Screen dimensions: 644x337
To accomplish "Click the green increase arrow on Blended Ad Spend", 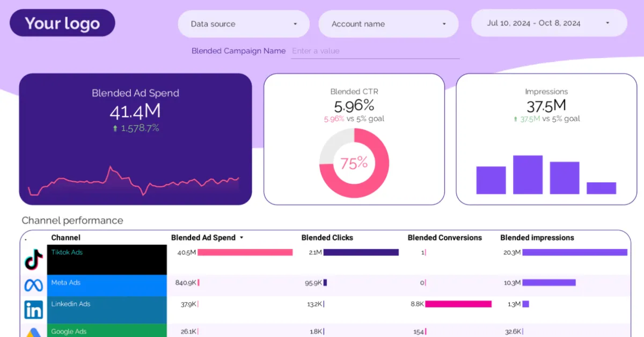I will pos(116,128).
